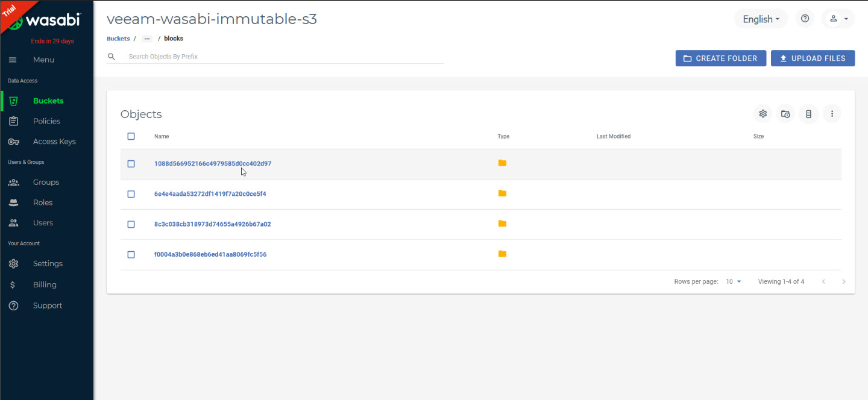Click the Ends in 29 days text
The image size is (868, 400).
tap(52, 41)
